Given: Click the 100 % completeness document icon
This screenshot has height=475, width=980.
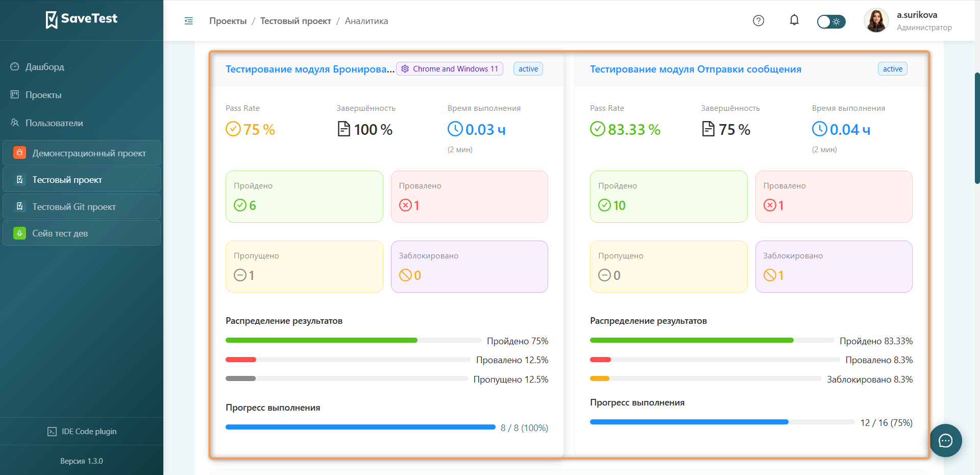Looking at the screenshot, I should (x=344, y=129).
